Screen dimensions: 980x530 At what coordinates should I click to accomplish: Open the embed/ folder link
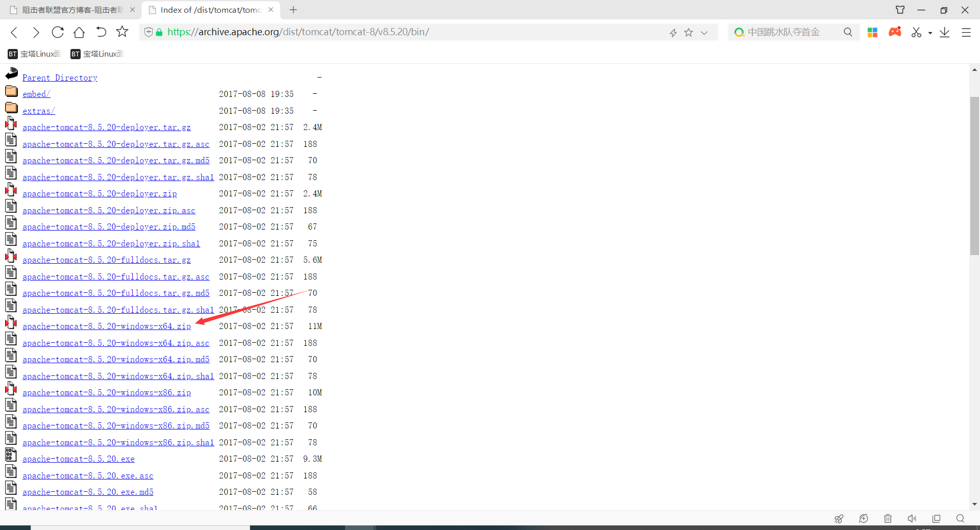tap(36, 94)
